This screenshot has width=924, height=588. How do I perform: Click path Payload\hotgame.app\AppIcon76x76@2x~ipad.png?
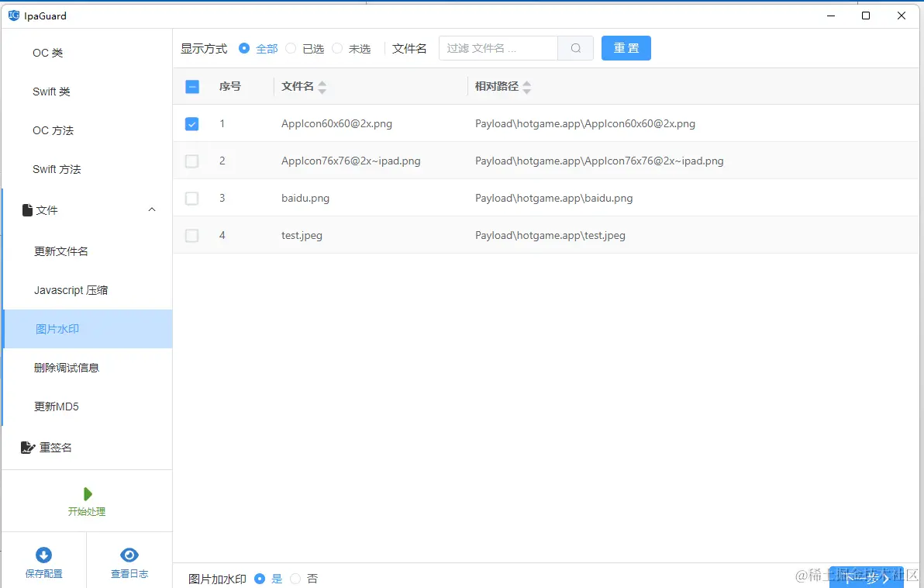click(599, 161)
